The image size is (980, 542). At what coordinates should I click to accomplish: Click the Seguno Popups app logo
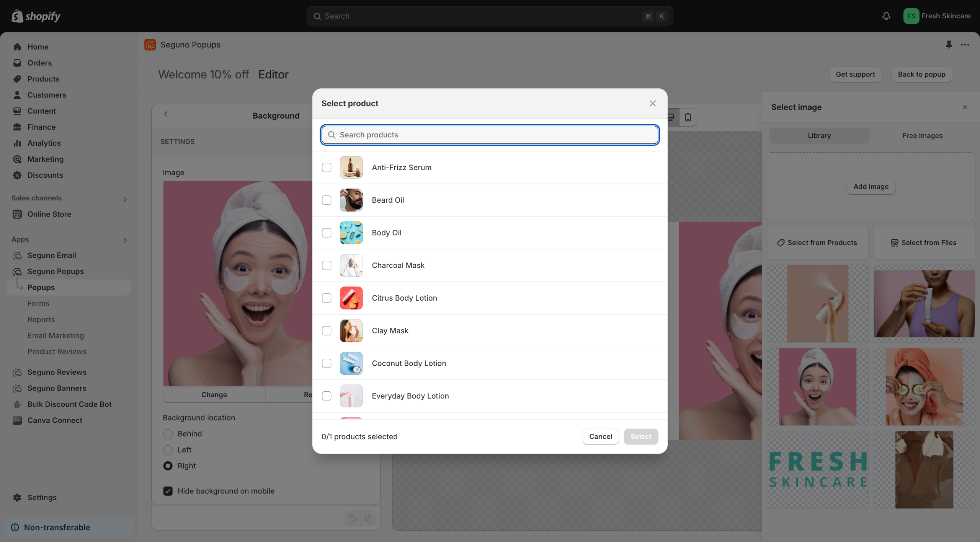point(150,45)
